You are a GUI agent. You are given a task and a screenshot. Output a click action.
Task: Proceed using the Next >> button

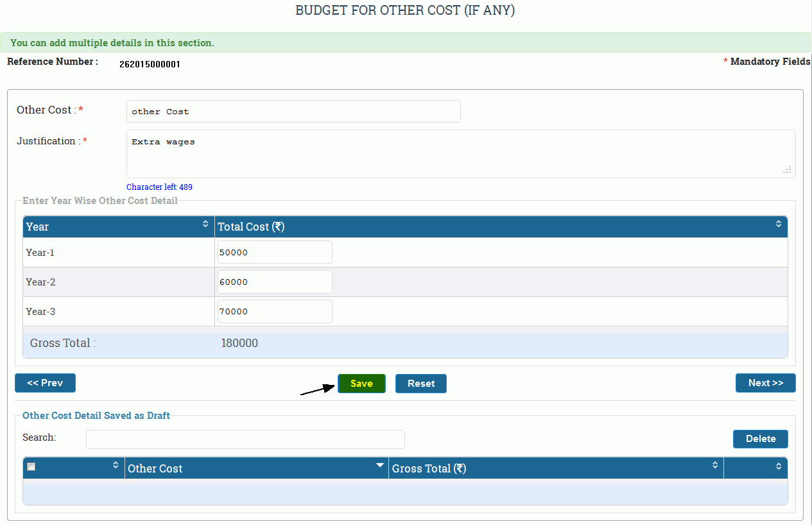click(x=765, y=383)
